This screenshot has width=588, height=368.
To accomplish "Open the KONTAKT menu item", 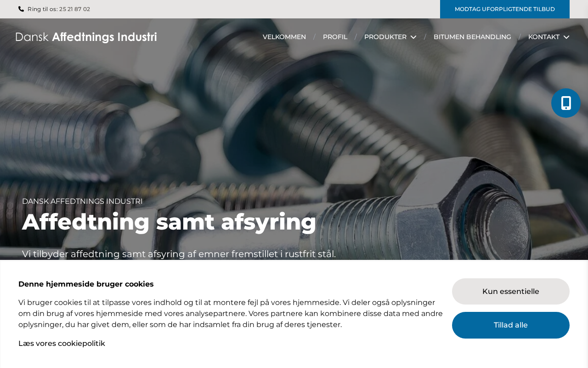I will point(544,37).
